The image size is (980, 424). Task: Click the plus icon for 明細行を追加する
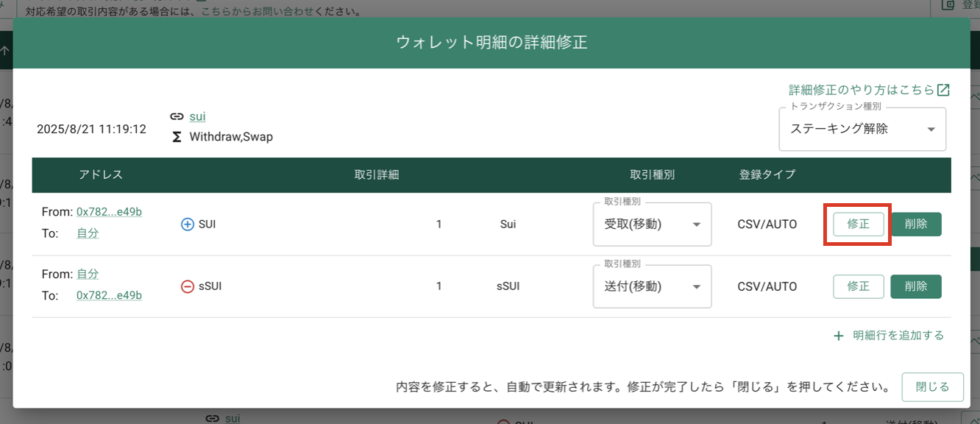point(839,336)
